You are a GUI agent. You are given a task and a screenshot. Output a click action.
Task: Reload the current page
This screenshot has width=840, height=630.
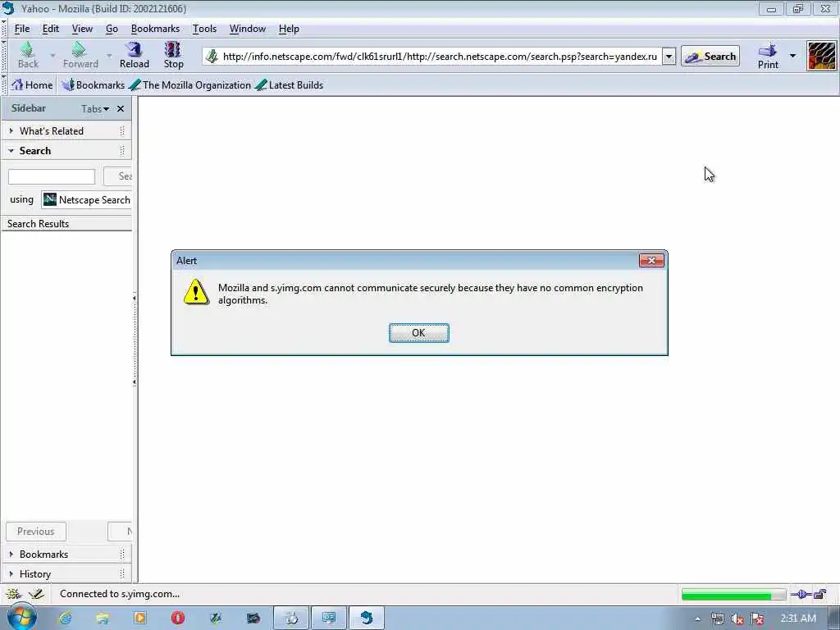click(x=134, y=55)
